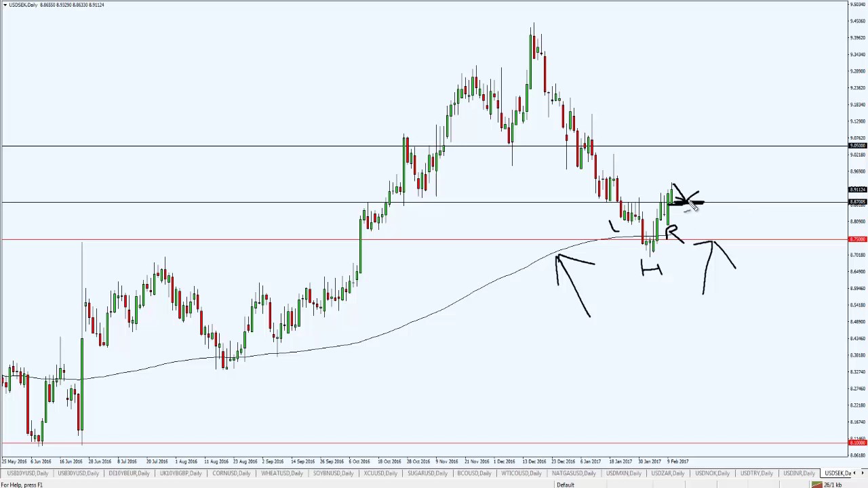Image resolution: width=868 pixels, height=488 pixels.
Task: Select the NATGASUSD,Daily tab
Action: (574, 473)
